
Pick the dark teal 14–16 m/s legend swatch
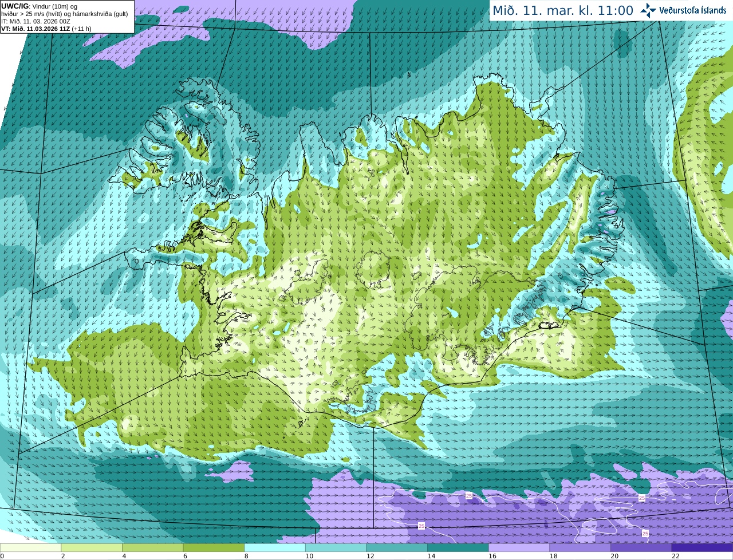(458, 547)
